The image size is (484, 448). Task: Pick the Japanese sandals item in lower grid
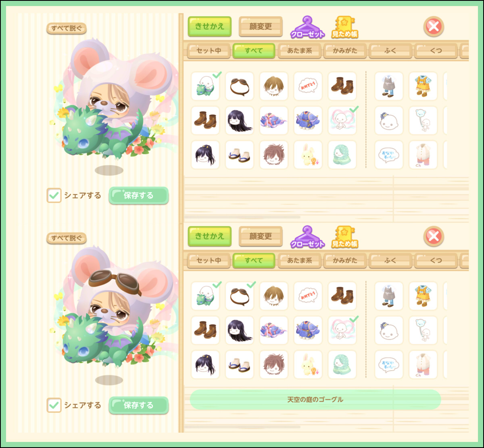pyautogui.click(x=240, y=364)
